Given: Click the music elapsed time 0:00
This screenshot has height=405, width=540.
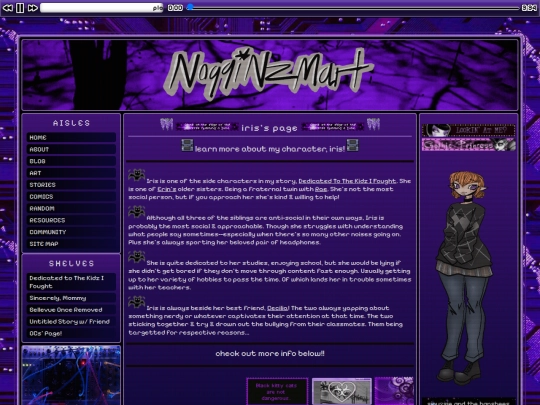Looking at the screenshot, I should (175, 8).
